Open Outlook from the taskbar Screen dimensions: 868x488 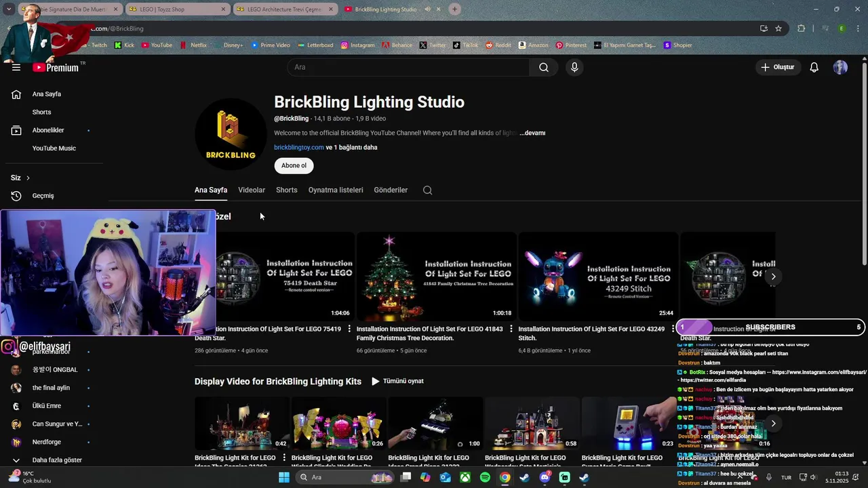coord(446,477)
